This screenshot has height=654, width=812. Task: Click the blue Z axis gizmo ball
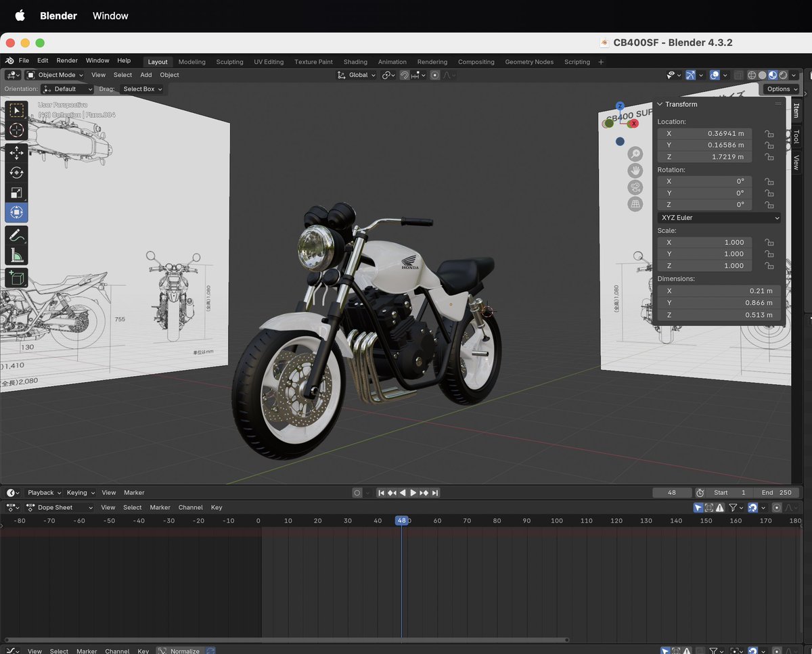coord(620,107)
